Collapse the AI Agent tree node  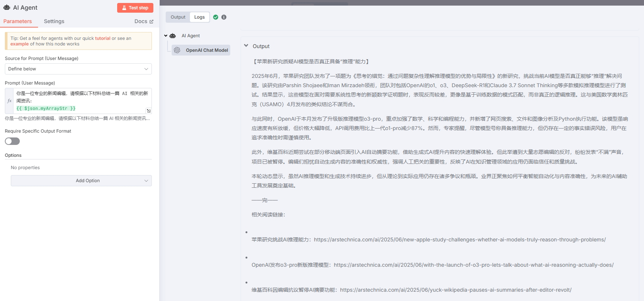coord(166,36)
